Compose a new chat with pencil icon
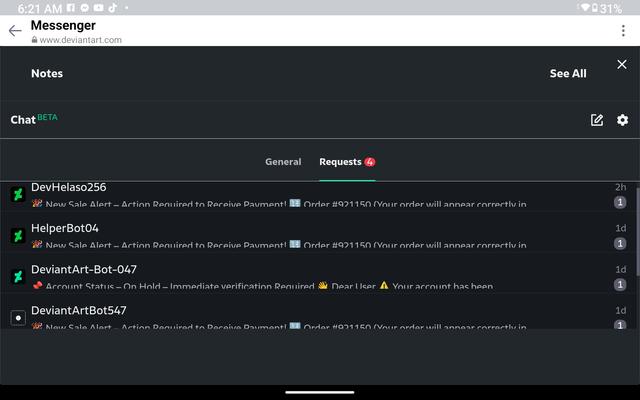This screenshot has width=640, height=400. pos(597,120)
